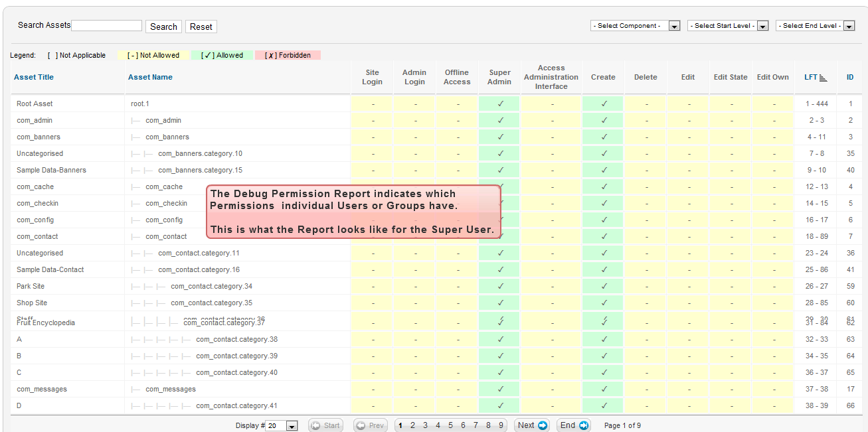Click the Prev pagination button
The width and height of the screenshot is (868, 432).
[x=370, y=425]
